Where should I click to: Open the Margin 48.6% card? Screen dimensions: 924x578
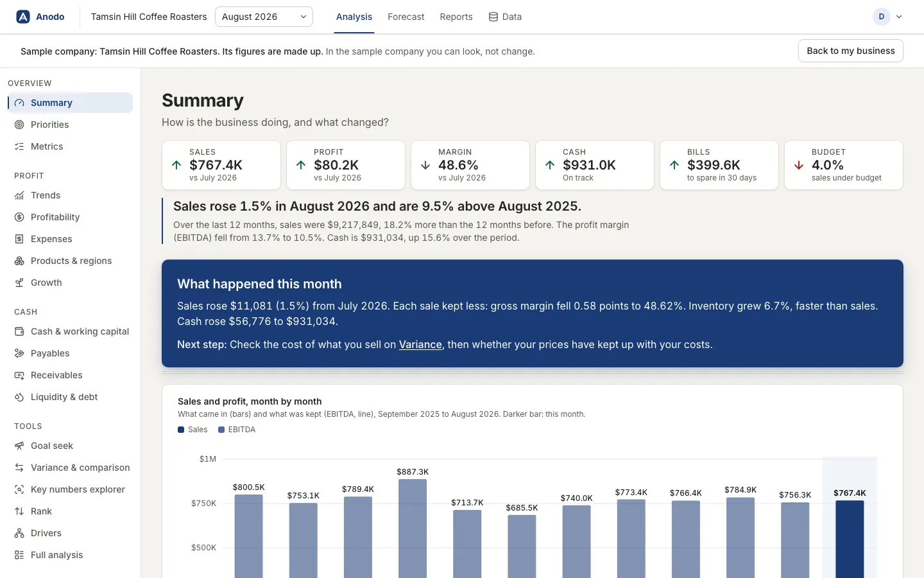point(470,165)
